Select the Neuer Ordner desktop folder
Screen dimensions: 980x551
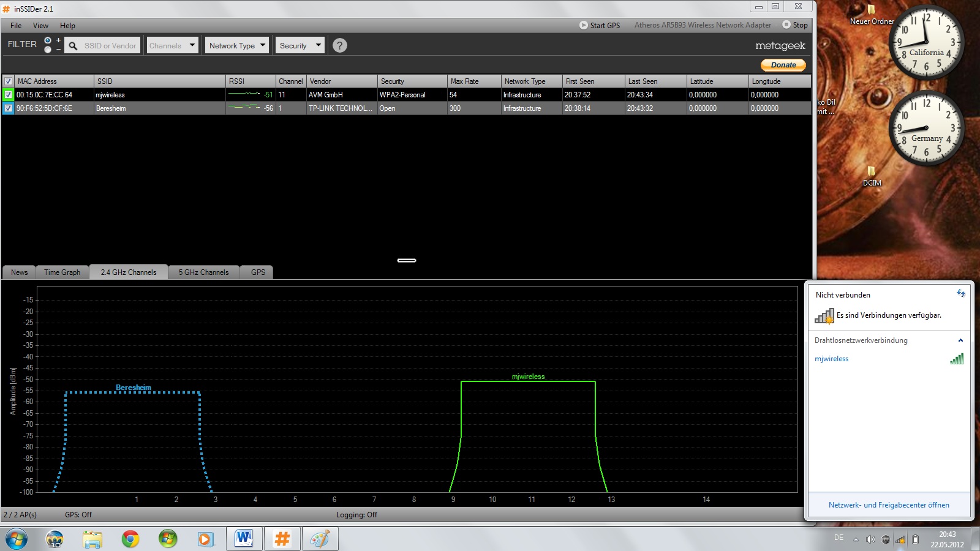point(872,15)
